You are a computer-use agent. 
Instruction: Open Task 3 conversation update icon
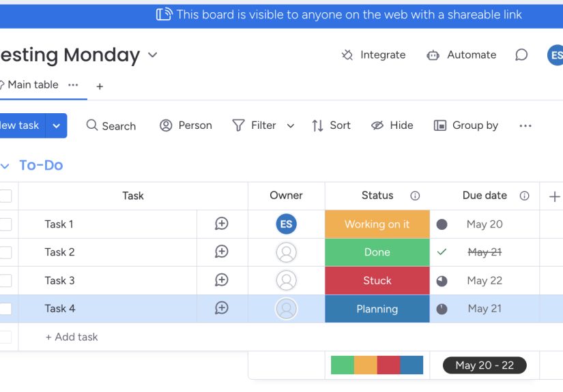pyautogui.click(x=222, y=280)
